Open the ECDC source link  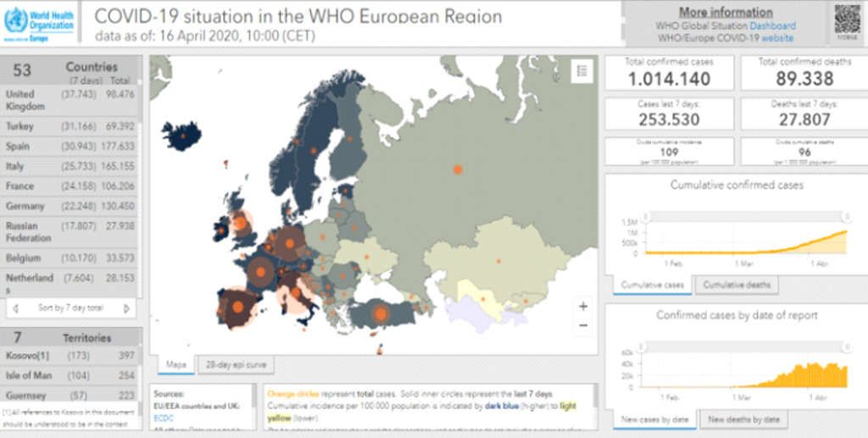(164, 418)
